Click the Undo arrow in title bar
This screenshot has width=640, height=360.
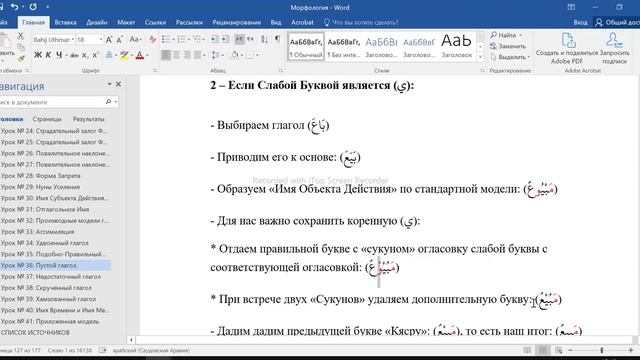coord(15,7)
